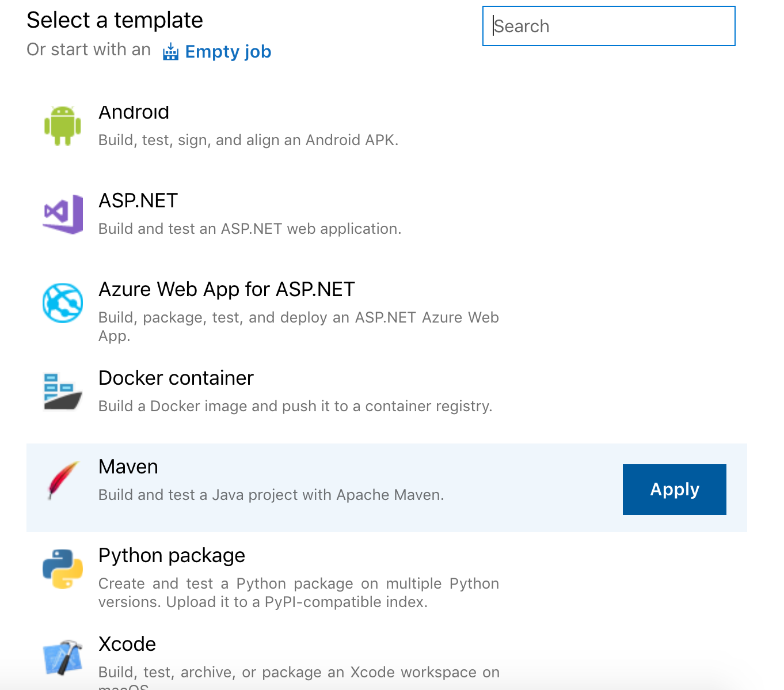The image size is (784, 690).
Task: Click the Empty job building icon
Action: point(170,52)
